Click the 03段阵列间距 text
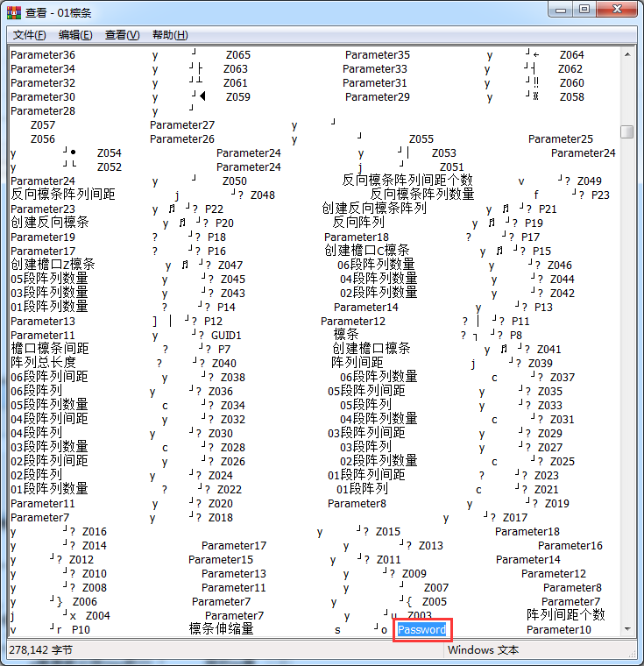Screen dimensions: 644x666 click(x=366, y=432)
